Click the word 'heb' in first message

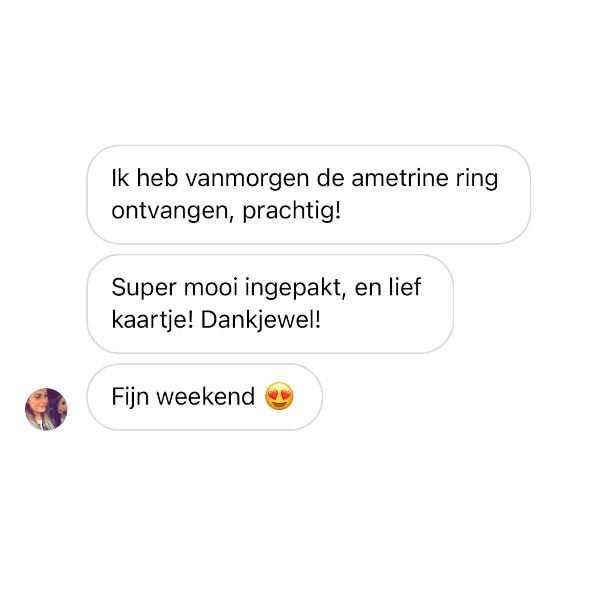pos(157,178)
